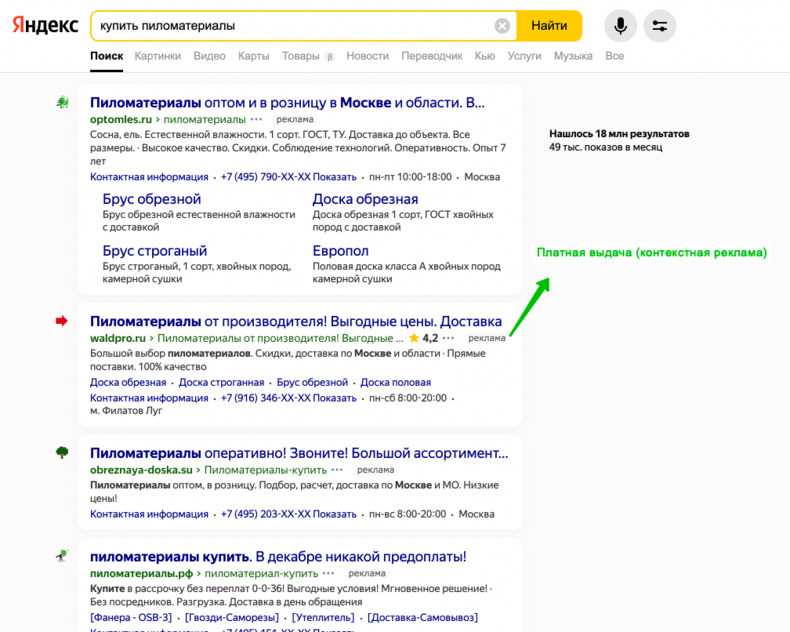The height and width of the screenshot is (632, 790).
Task: Show the +7 (495) 203 phone number
Action: click(x=289, y=514)
